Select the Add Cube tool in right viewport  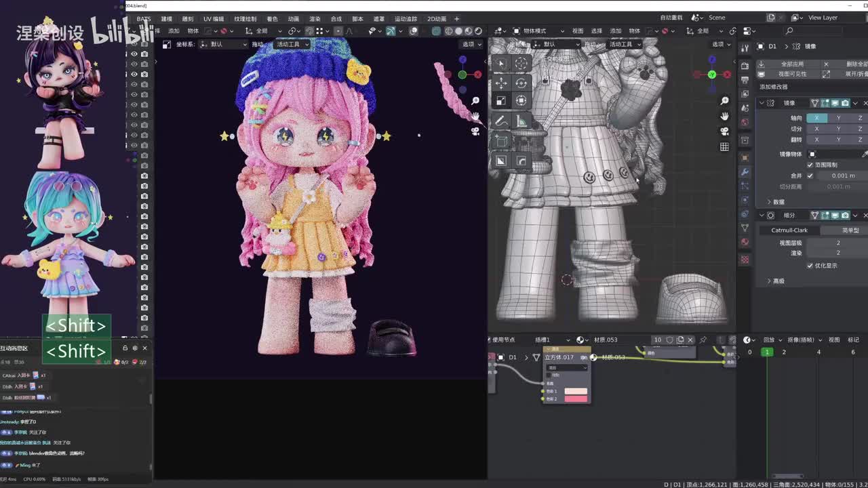coord(500,141)
